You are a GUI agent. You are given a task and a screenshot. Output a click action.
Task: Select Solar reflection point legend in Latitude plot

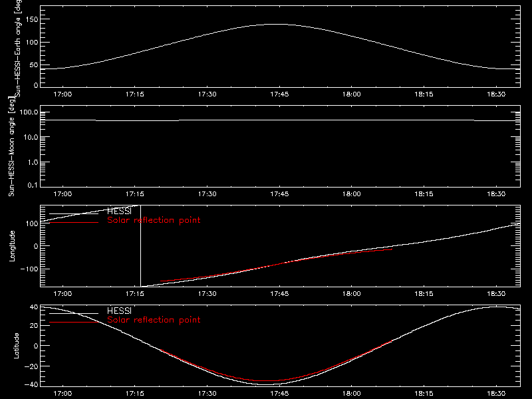click(x=154, y=320)
